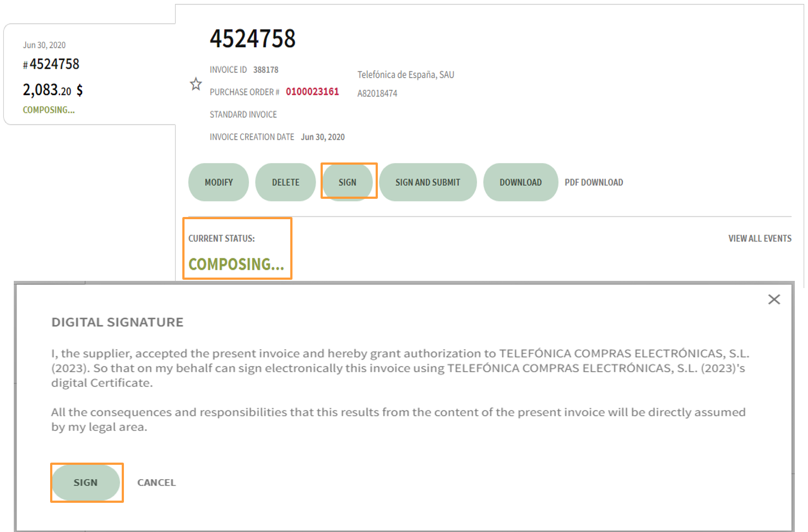Click Telefónica de España, SAU company name

pyautogui.click(x=405, y=74)
